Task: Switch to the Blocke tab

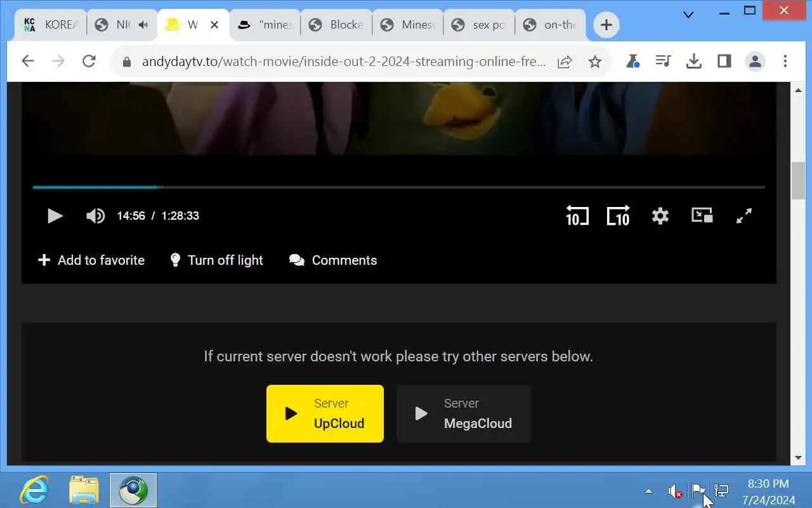Action: click(336, 25)
